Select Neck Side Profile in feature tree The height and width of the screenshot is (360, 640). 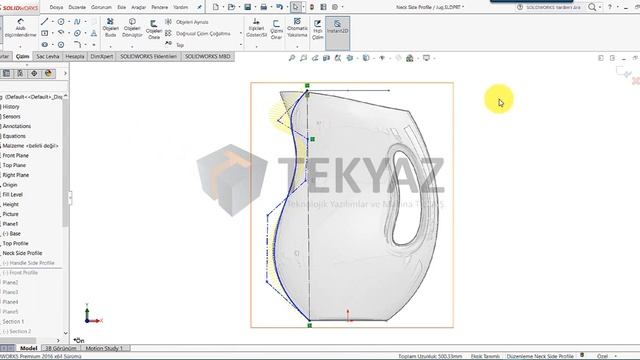tap(22, 253)
